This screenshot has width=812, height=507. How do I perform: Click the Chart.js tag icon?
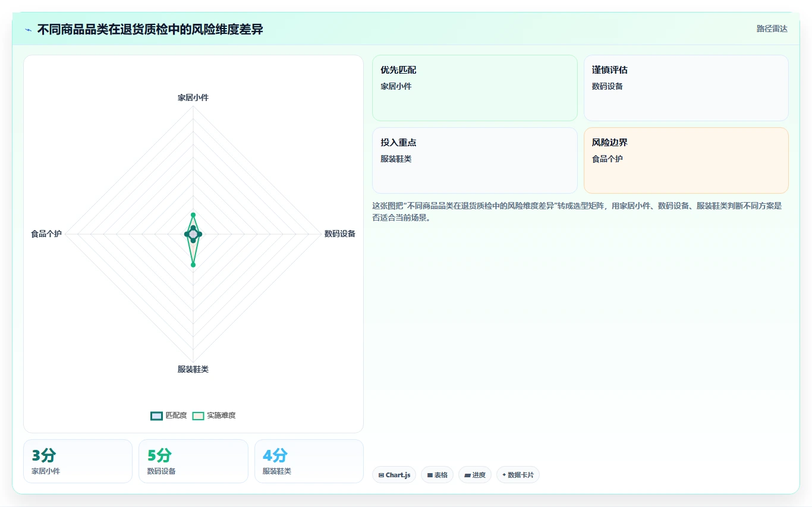pyautogui.click(x=381, y=475)
